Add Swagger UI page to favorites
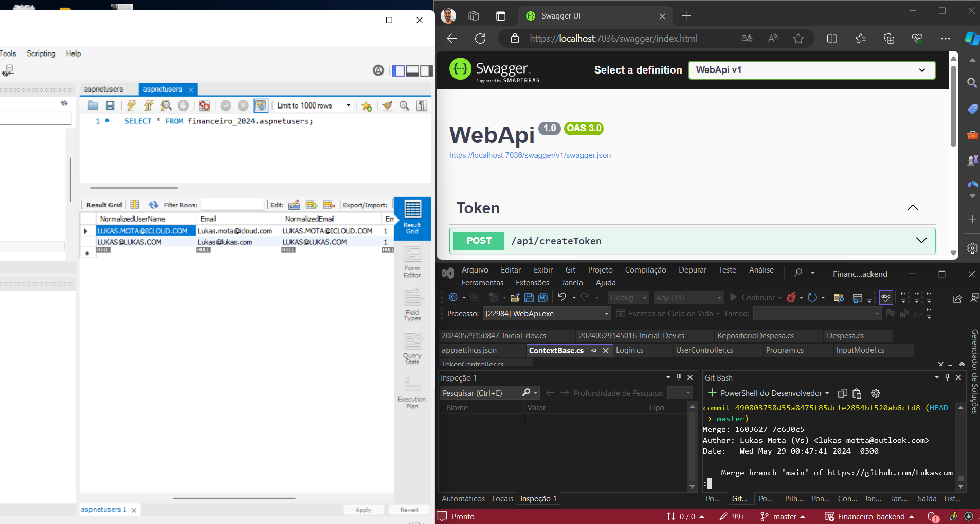This screenshot has width=980, height=524. [797, 38]
